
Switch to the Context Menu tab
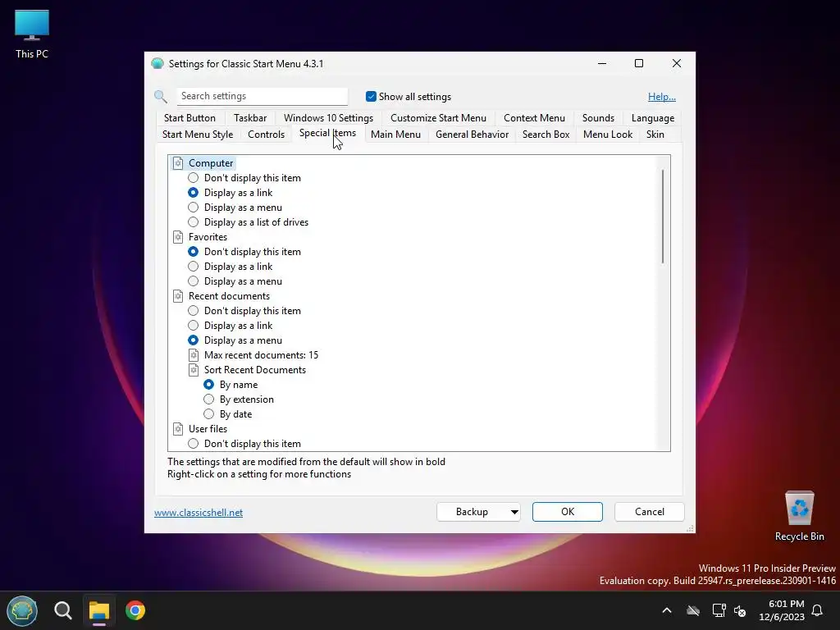point(534,118)
